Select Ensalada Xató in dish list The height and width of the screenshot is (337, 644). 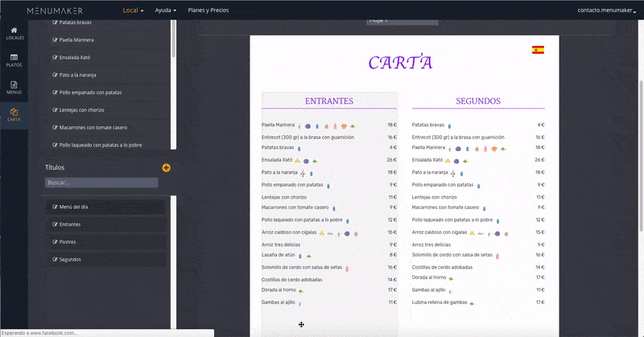[x=75, y=57]
